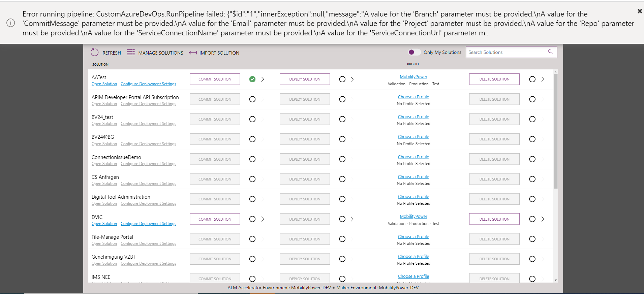Expand deploy details chevron next to DVIC

point(352,219)
